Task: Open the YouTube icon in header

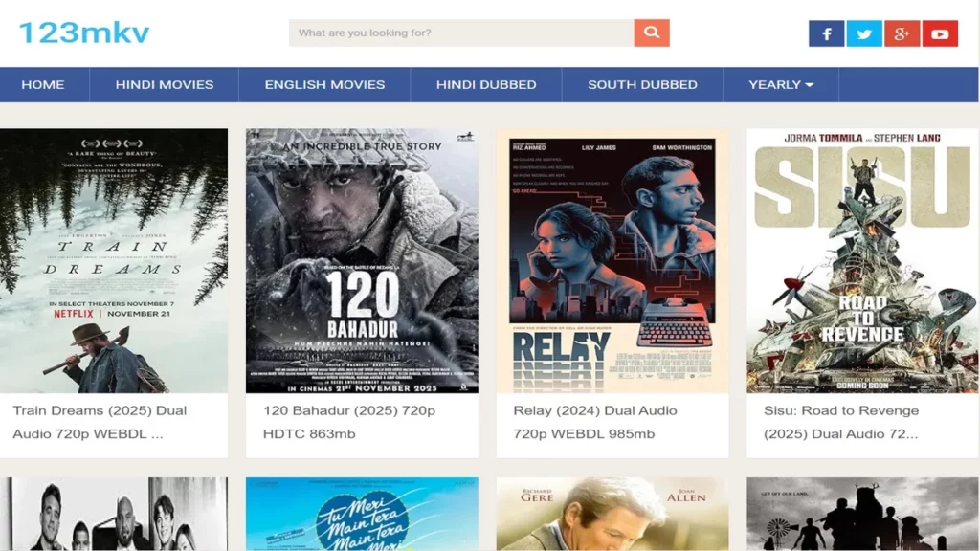Action: [x=940, y=33]
